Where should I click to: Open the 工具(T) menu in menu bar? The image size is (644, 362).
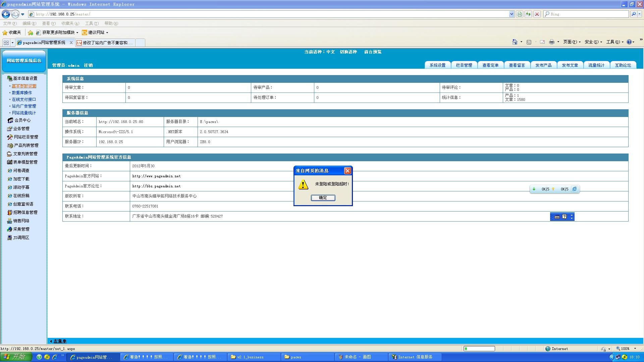(x=92, y=23)
